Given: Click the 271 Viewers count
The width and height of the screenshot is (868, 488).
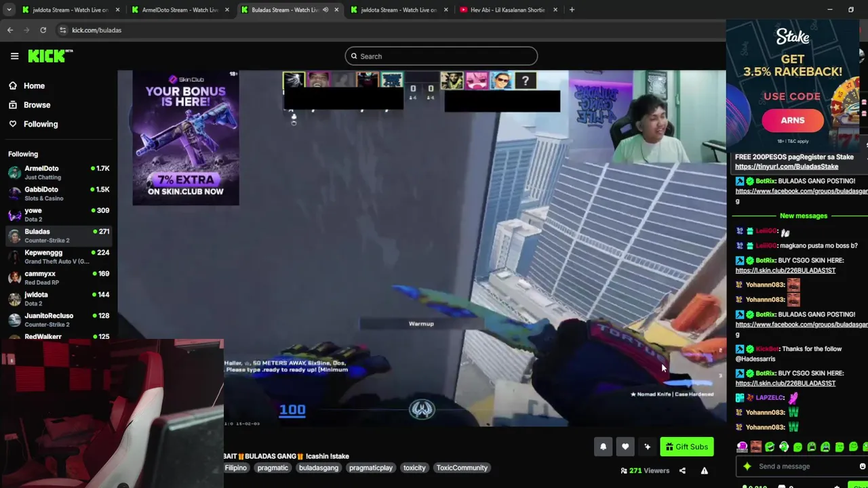Looking at the screenshot, I should click(x=645, y=470).
